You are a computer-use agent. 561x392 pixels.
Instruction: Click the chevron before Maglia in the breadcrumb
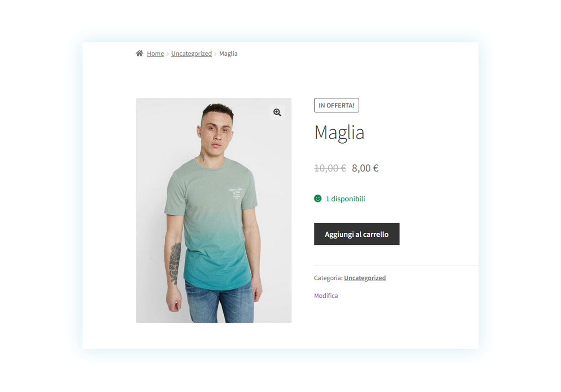(x=215, y=54)
